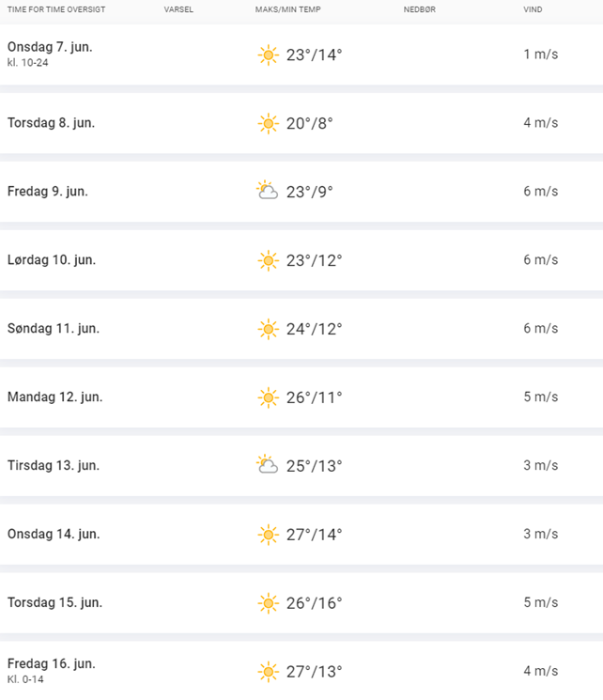
Task: Click the sun icon for Onsdag 7. jun.
Action: 269,54
